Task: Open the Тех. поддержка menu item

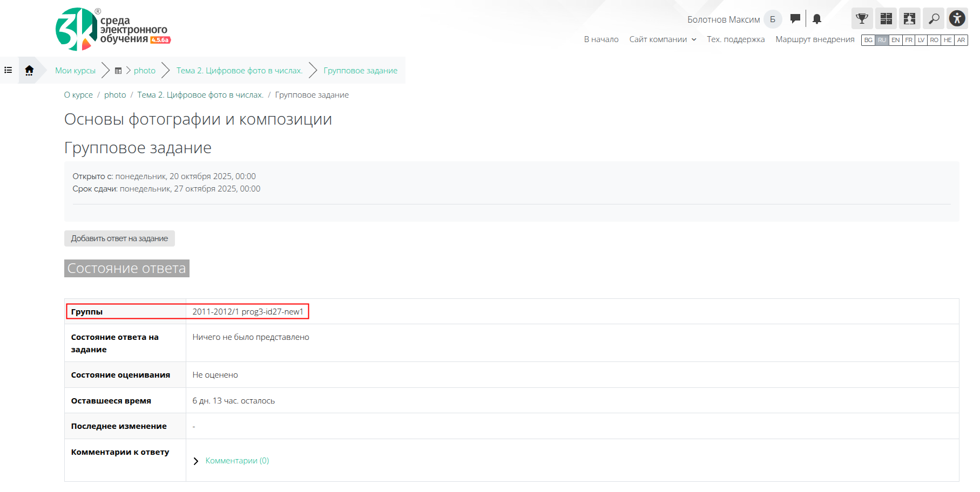Action: tap(735, 39)
